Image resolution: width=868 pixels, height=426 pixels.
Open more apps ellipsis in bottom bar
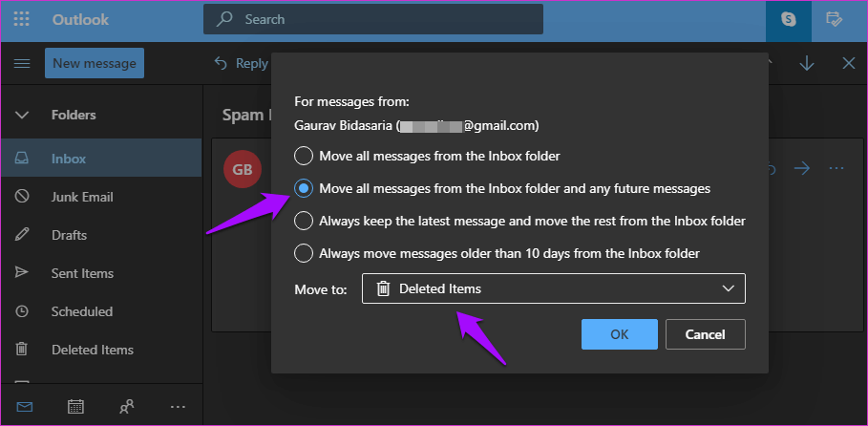pos(178,407)
